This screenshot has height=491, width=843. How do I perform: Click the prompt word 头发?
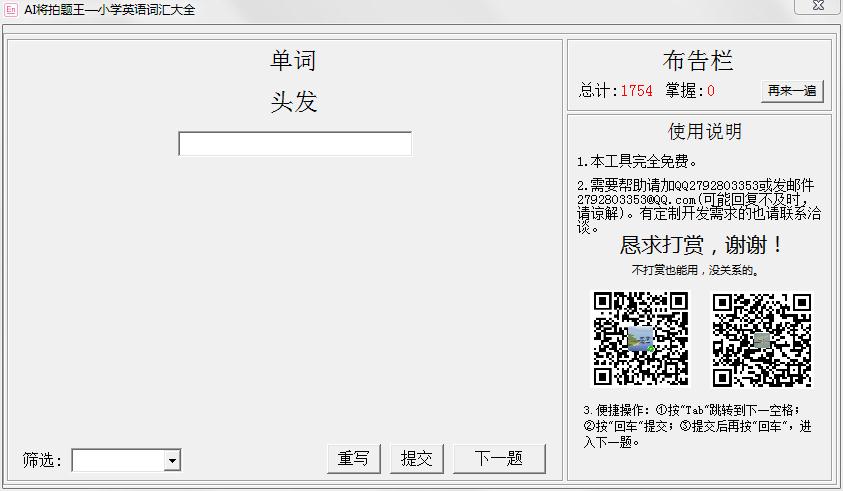coord(294,102)
